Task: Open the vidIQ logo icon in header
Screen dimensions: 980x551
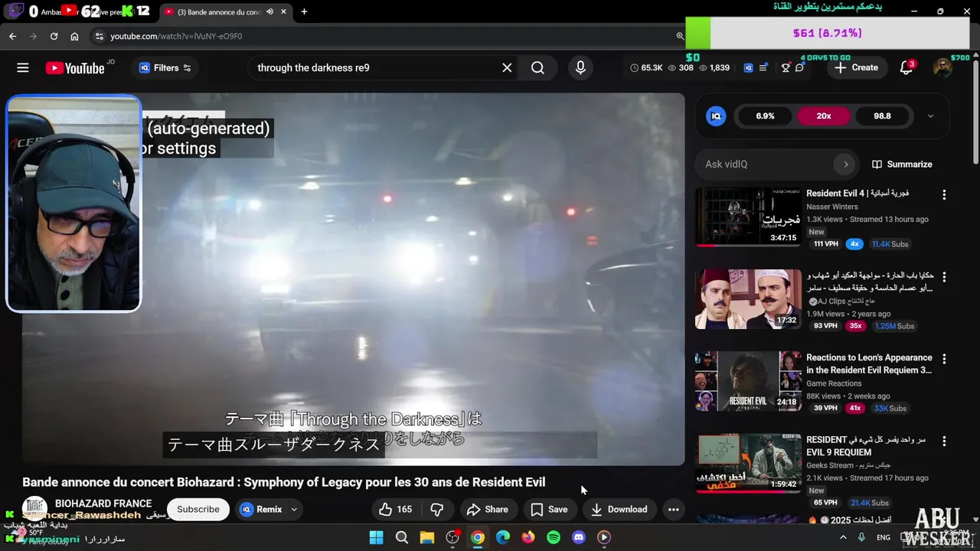Action: [x=748, y=68]
